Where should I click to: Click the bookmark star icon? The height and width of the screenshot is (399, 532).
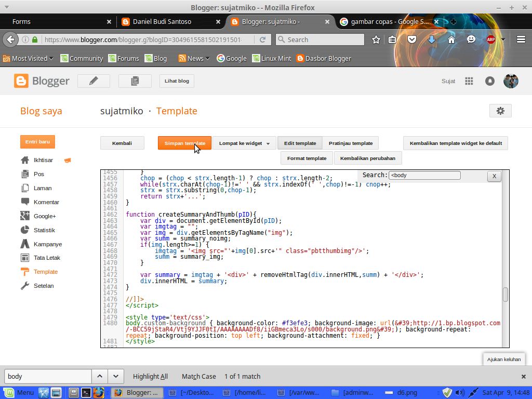click(x=376, y=39)
